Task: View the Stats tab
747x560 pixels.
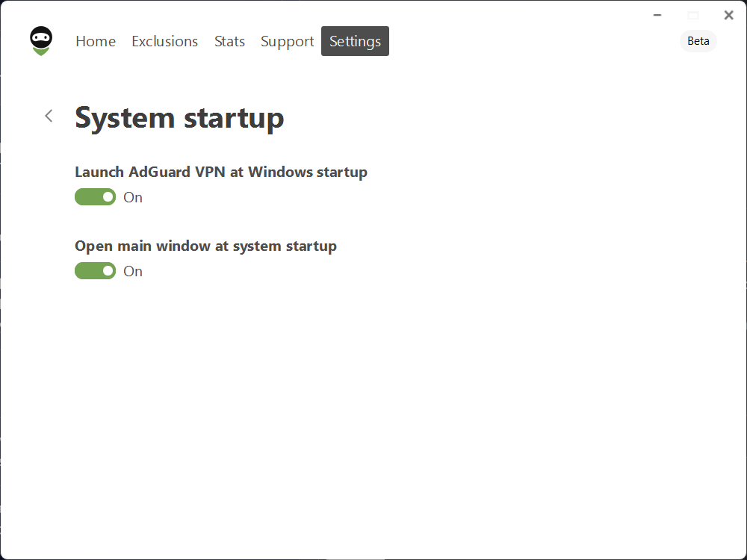Action: [229, 41]
